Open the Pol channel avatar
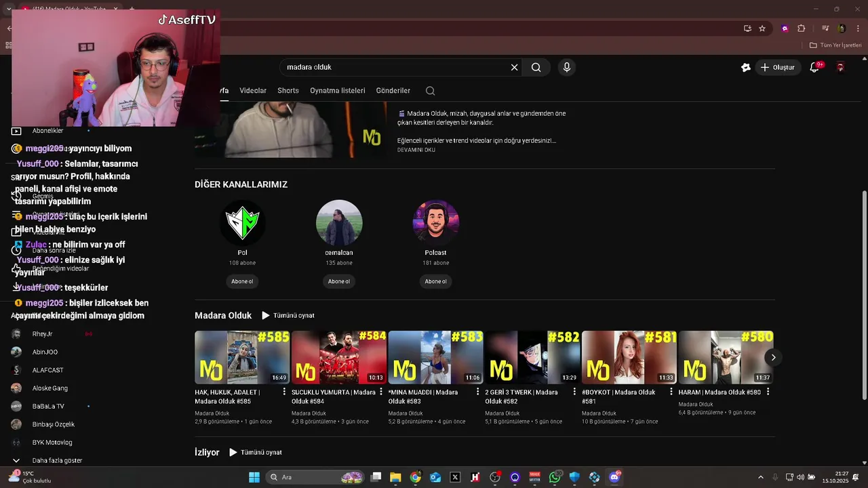Viewport: 868px width, 488px height. click(243, 223)
